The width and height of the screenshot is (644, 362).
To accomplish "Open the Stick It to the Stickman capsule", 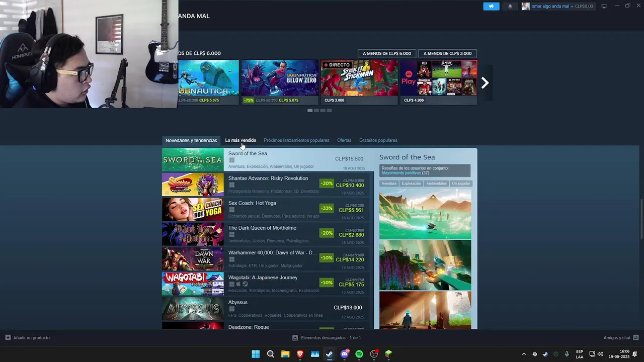I will click(x=359, y=82).
